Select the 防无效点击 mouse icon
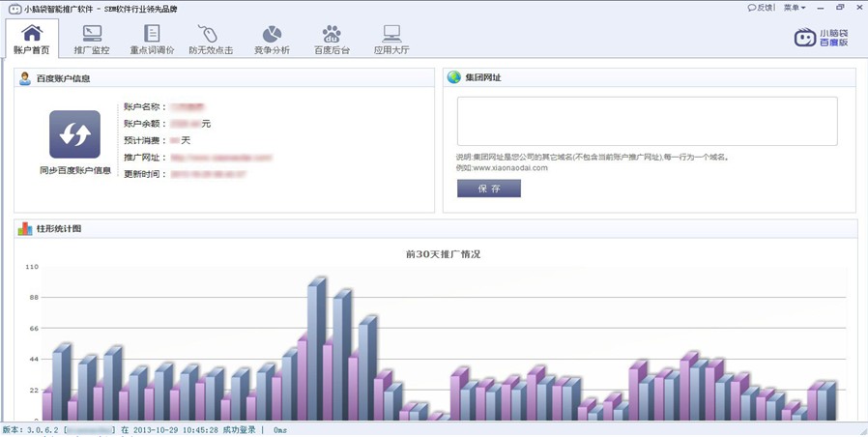 click(210, 35)
